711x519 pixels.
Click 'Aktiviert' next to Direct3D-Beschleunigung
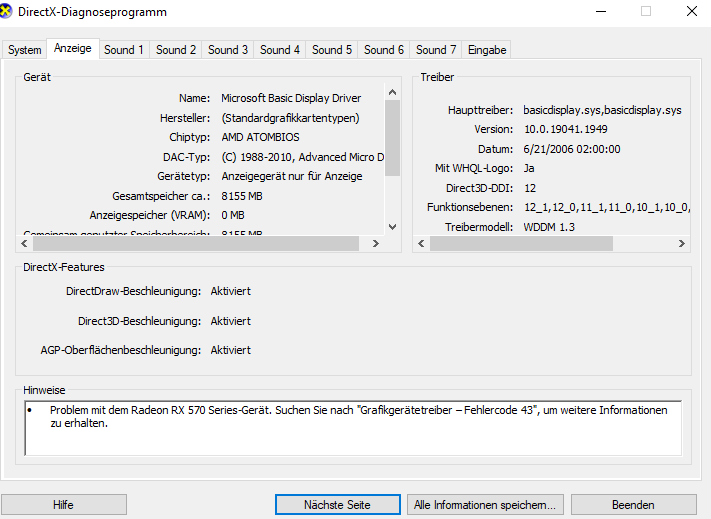(231, 321)
